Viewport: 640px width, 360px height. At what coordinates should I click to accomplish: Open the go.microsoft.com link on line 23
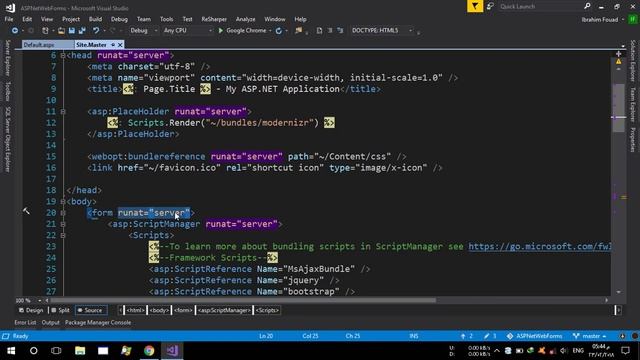coord(539,247)
